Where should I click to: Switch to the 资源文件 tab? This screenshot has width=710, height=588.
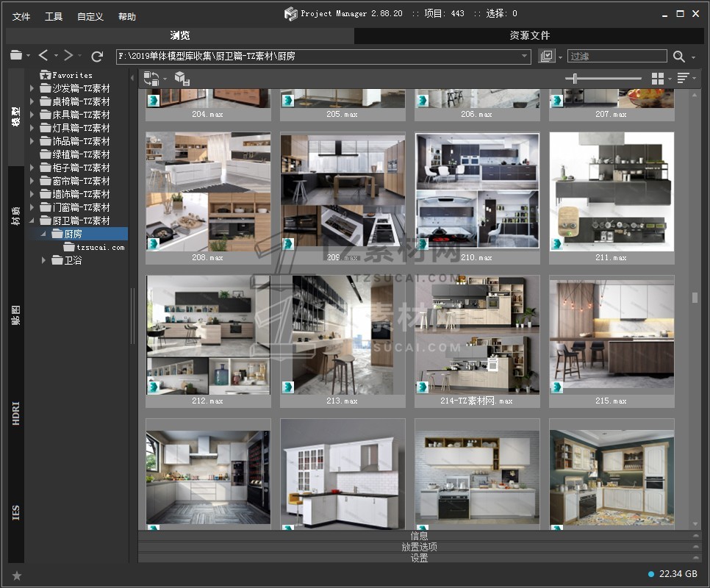(x=529, y=35)
